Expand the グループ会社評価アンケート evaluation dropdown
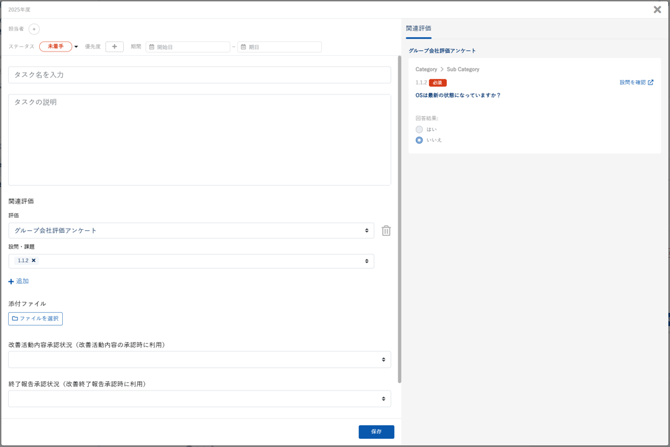This screenshot has width=670, height=447. (x=191, y=231)
